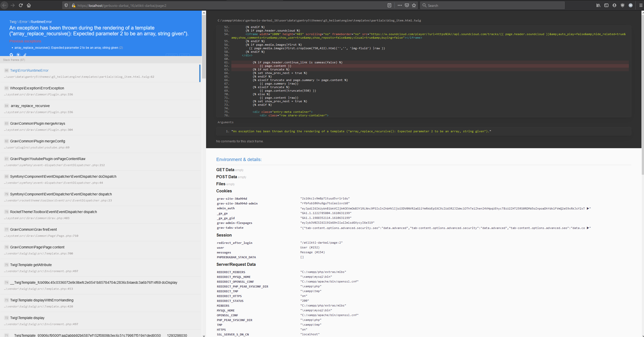Click the REDIRECT_HTTPS server value

tap(304, 296)
